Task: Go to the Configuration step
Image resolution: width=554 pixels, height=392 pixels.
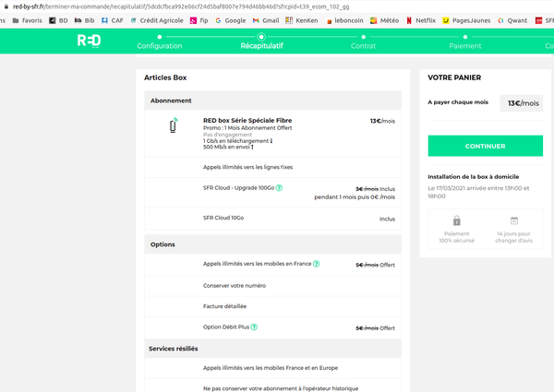Action: (x=160, y=42)
